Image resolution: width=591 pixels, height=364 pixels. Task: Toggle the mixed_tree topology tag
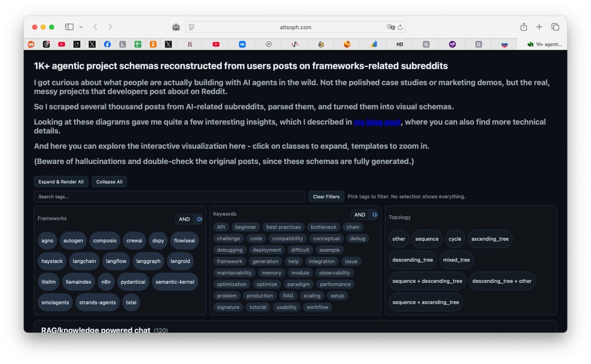[x=456, y=260]
